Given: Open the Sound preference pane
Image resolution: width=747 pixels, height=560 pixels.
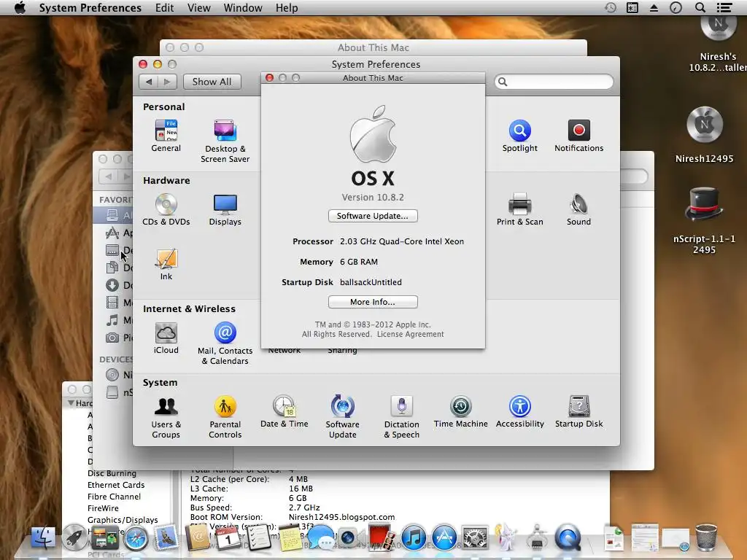Looking at the screenshot, I should point(578,209).
